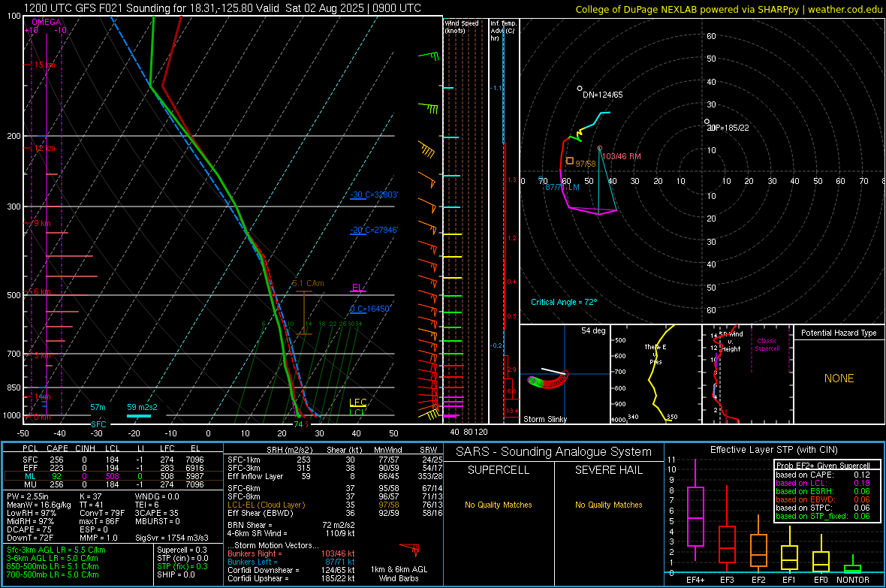Select the MU parcel row EL value 7096
Viewport: 886px width, 588px height.
click(194, 484)
